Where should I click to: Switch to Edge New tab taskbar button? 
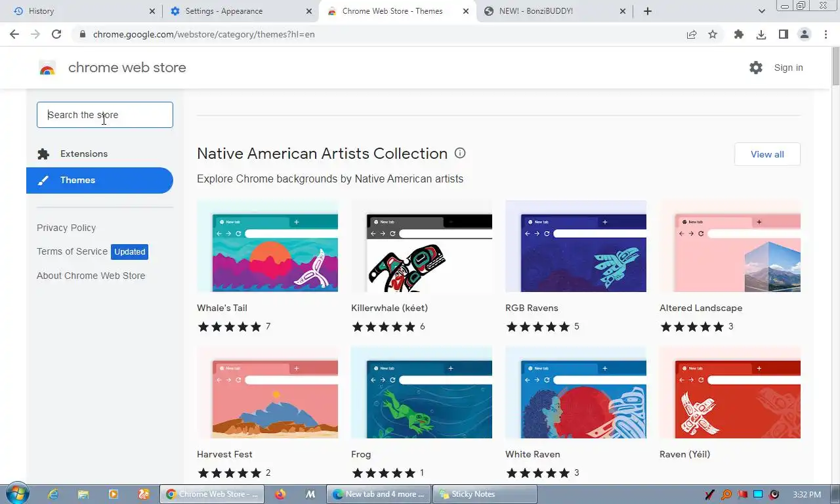coord(379,494)
